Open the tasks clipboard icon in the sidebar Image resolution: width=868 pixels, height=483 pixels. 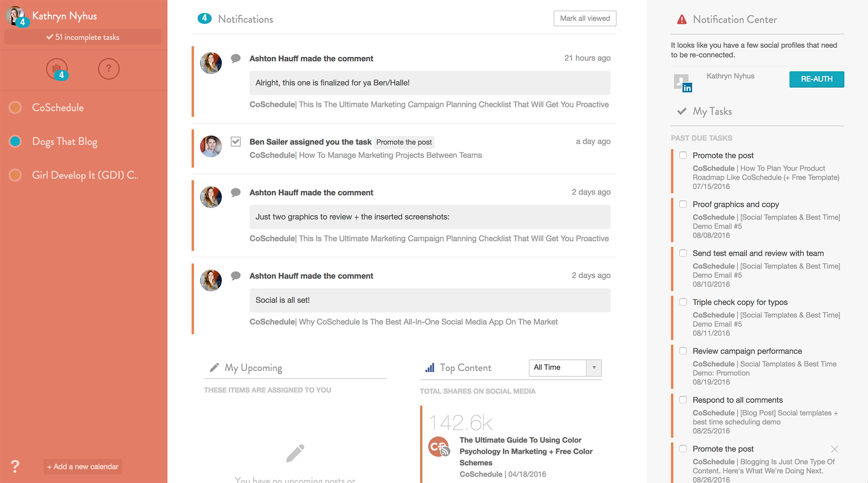57,69
